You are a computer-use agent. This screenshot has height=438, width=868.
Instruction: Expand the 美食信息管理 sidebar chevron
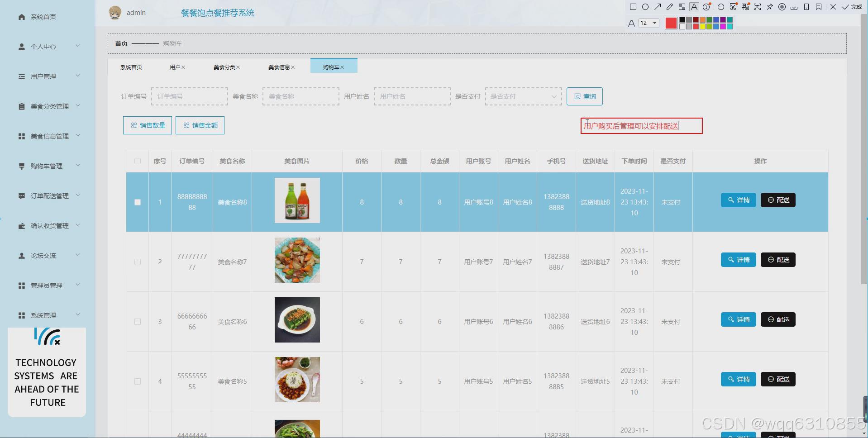click(x=78, y=136)
